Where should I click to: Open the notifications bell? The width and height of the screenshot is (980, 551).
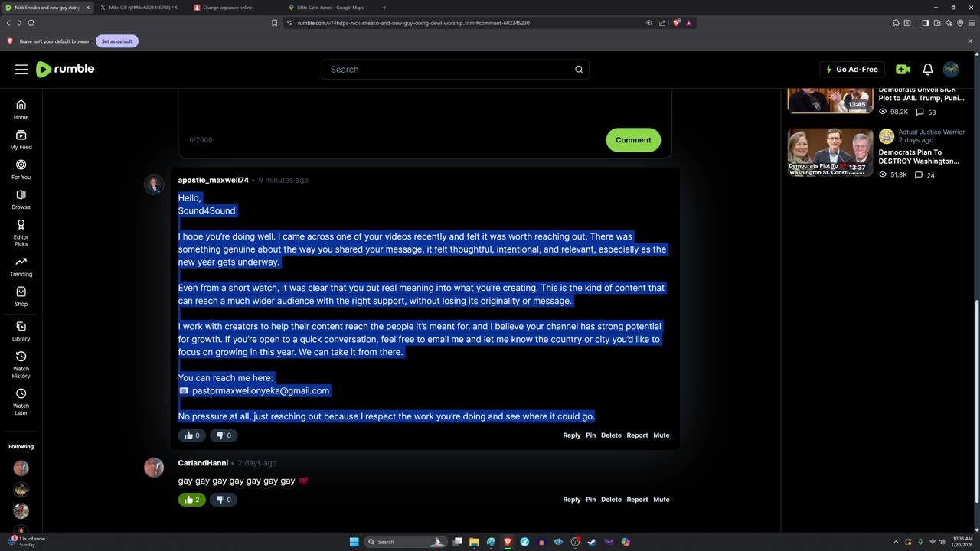click(927, 70)
